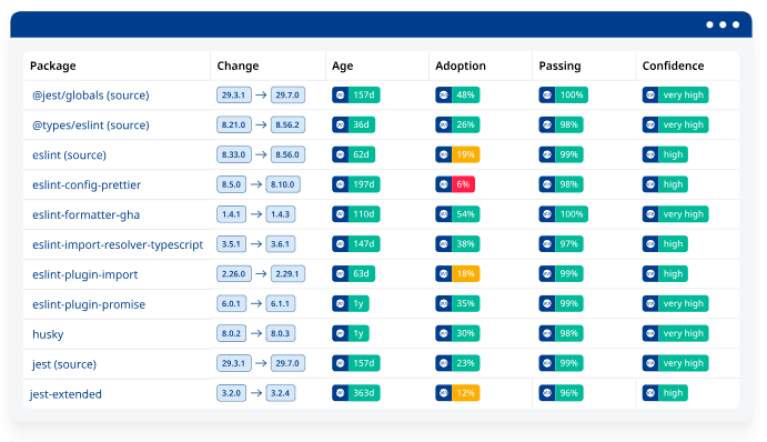Click the Adoption column header

[x=461, y=66]
